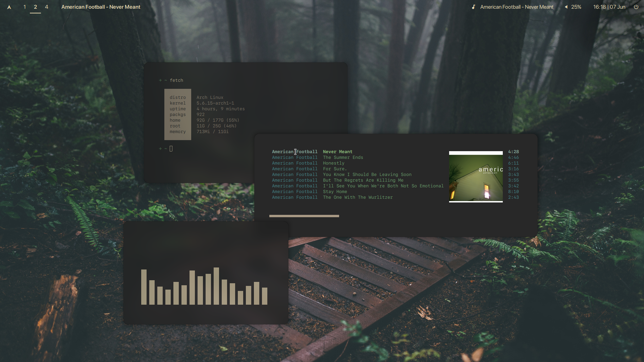Select The One With The Wurlitzer track
The width and height of the screenshot is (644, 362).
tap(358, 197)
